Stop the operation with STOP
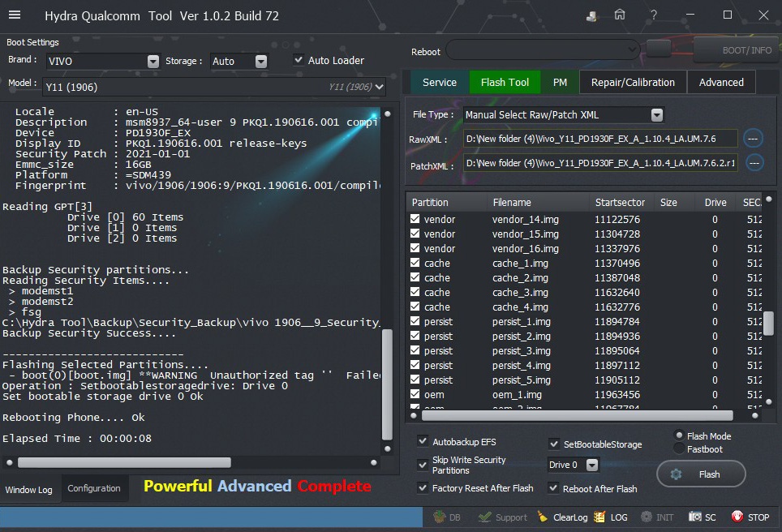This screenshot has height=532, width=782. (750, 517)
